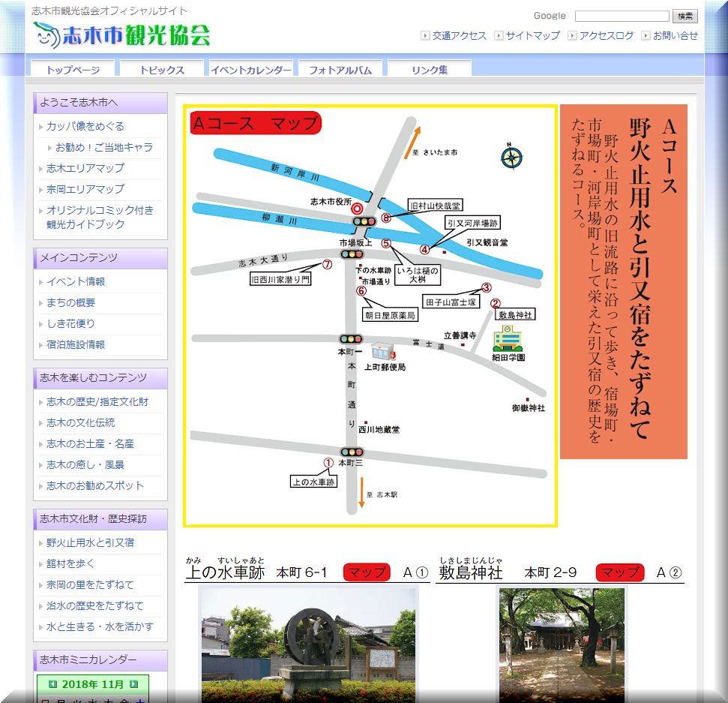Image resolution: width=728 pixels, height=703 pixels.
Task: Switch to the トップページ tab
Action: pyautogui.click(x=73, y=70)
